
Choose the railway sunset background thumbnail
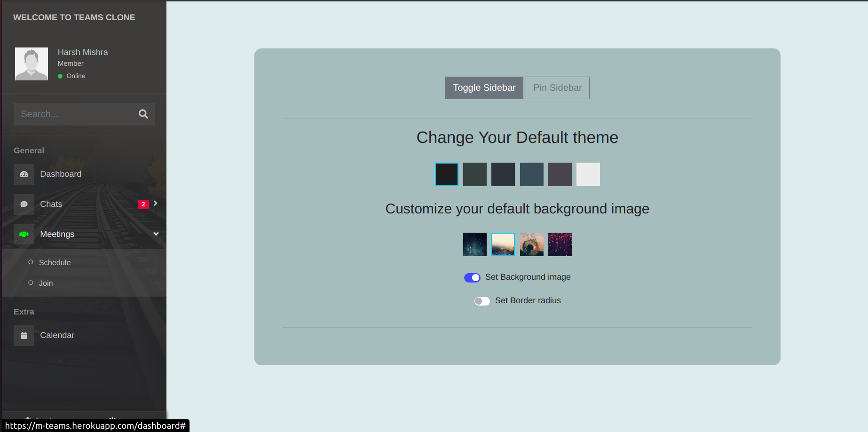(x=503, y=244)
